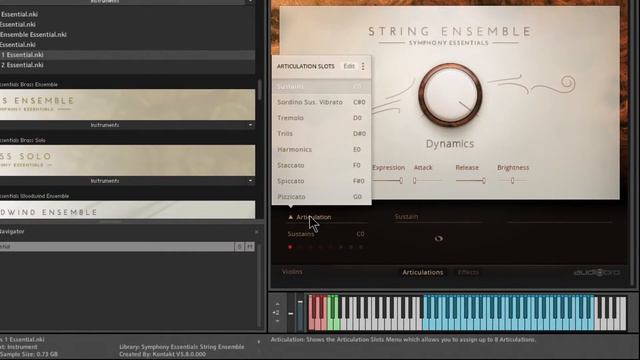Screen dimensions: 640x360
Task: Choose Sordino Sus. Vibrato articulation
Action: pos(322,102)
